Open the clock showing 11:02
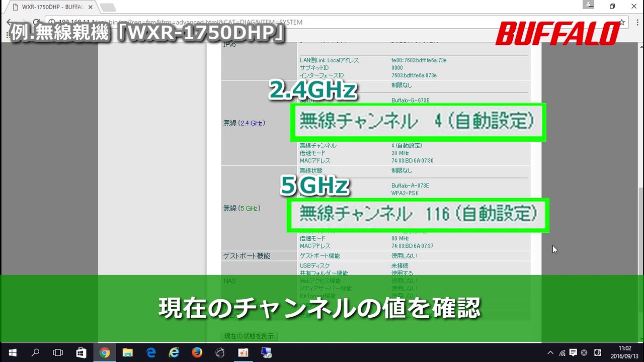The width and height of the screenshot is (644, 362). pyautogui.click(x=624, y=352)
